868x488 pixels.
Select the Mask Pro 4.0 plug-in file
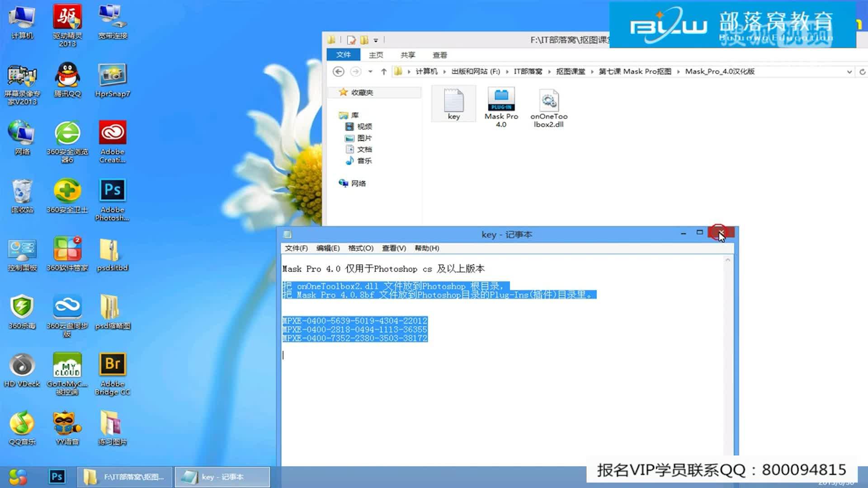[501, 99]
